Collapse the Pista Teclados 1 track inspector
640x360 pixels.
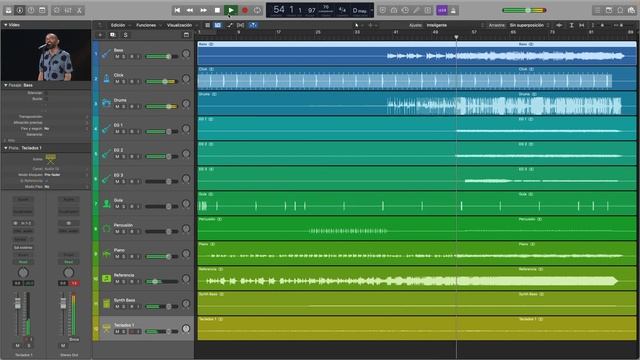[5, 148]
